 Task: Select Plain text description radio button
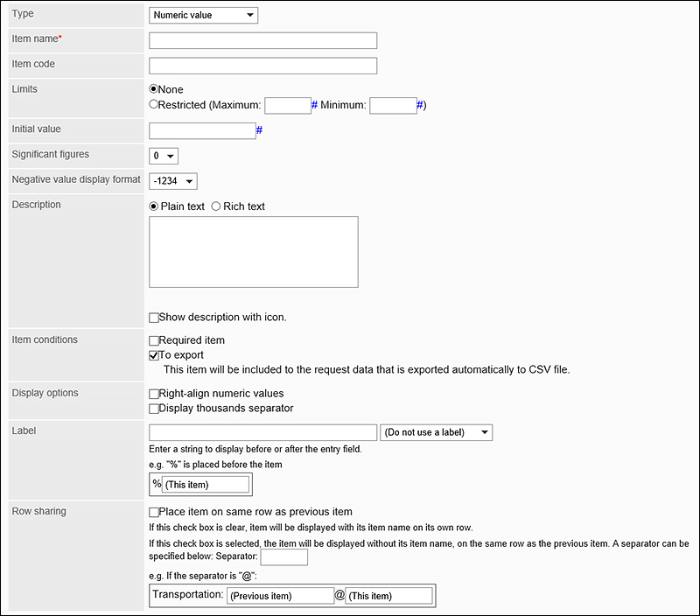click(x=154, y=206)
